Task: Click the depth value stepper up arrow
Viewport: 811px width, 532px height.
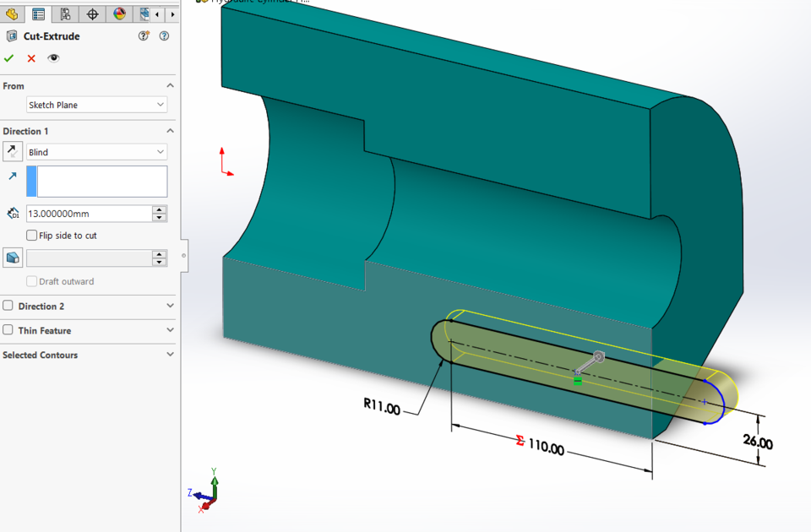Action: pyautogui.click(x=159, y=209)
